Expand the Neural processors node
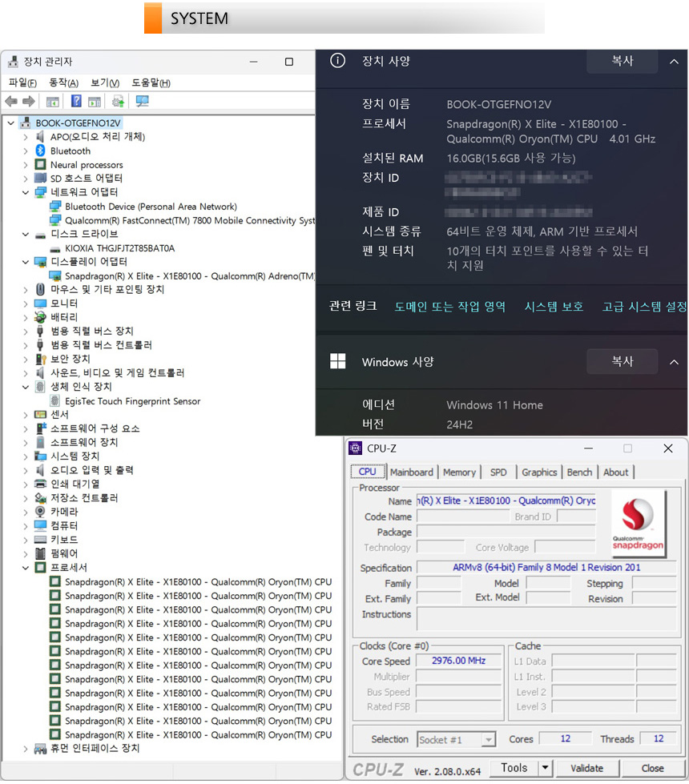 tap(26, 165)
